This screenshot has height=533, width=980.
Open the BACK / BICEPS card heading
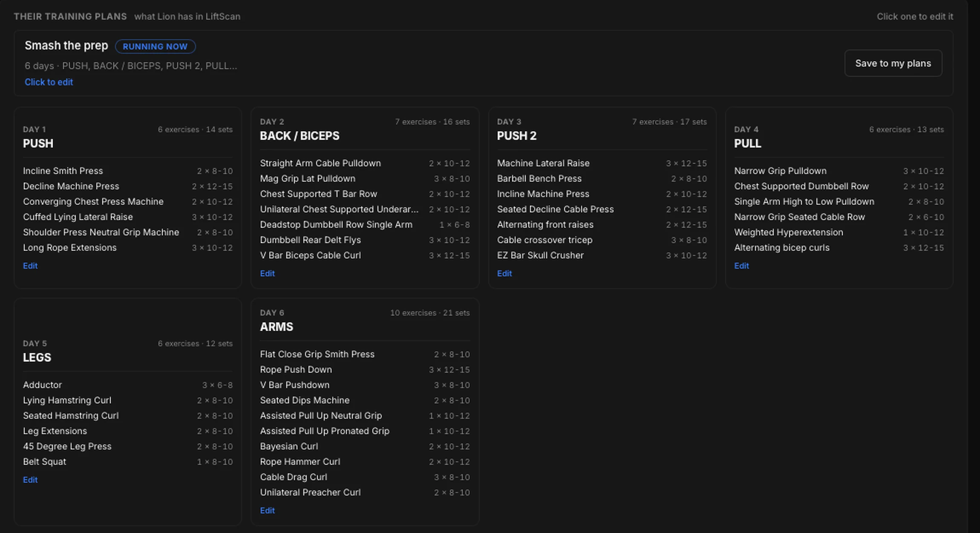tap(300, 136)
